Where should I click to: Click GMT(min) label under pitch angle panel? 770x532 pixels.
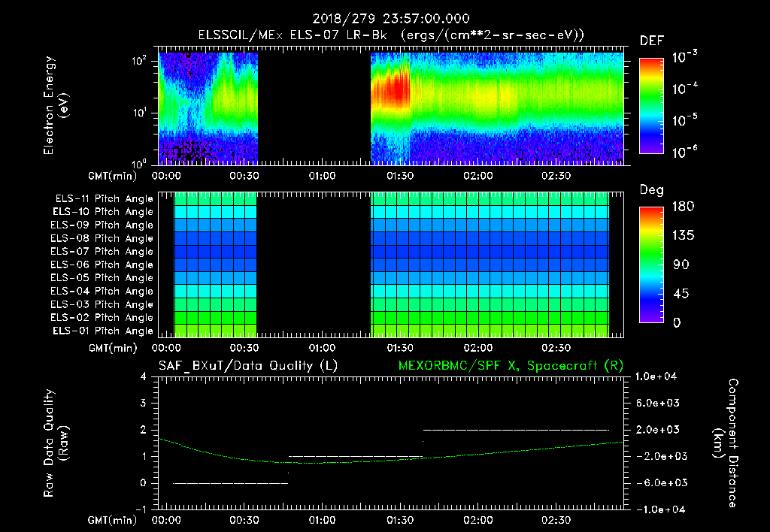113,348
